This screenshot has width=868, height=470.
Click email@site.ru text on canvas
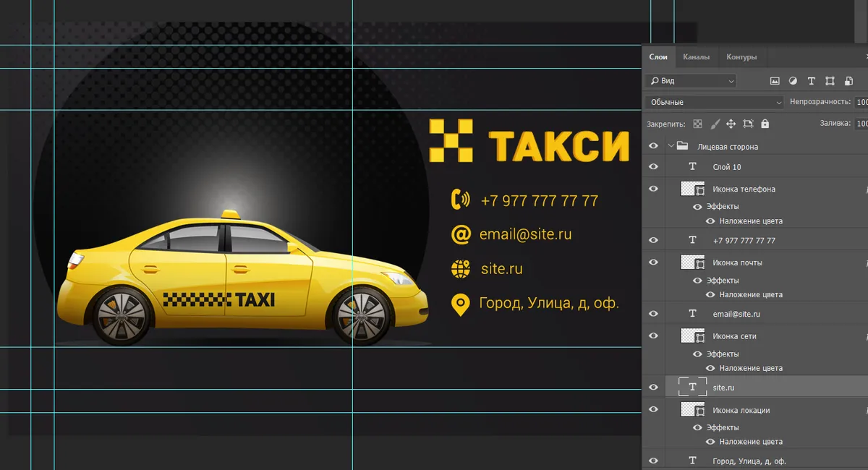pos(526,234)
